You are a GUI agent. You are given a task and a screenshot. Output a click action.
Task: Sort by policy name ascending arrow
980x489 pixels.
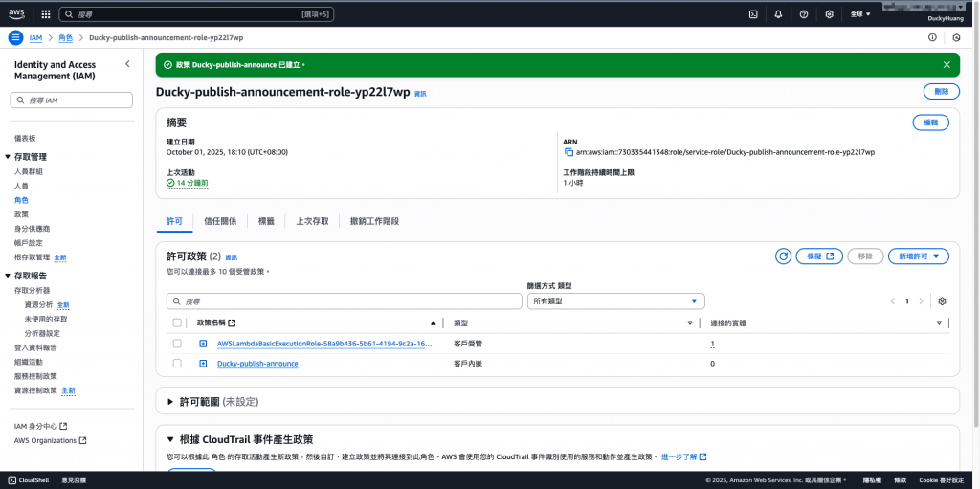[x=434, y=323]
